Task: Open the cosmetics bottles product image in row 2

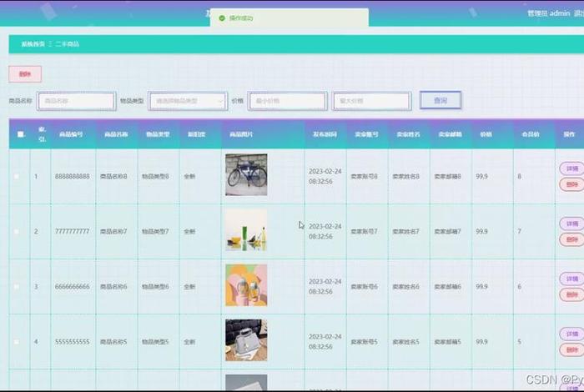Action: (x=246, y=229)
